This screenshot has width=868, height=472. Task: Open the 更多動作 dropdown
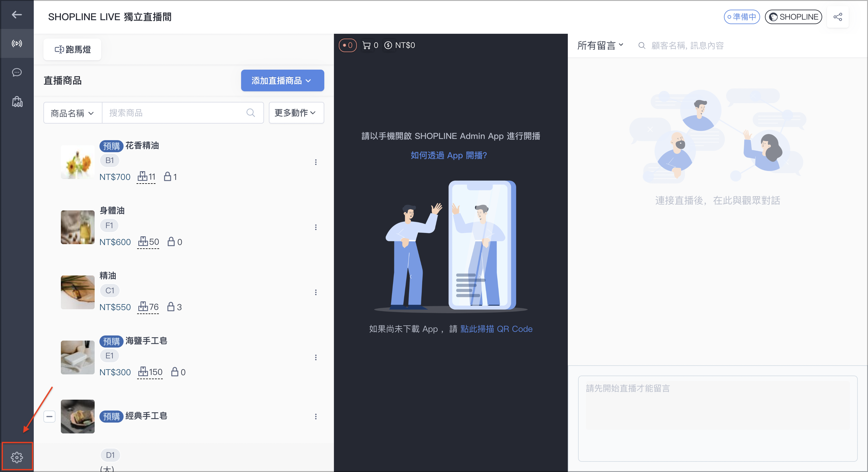click(x=296, y=113)
